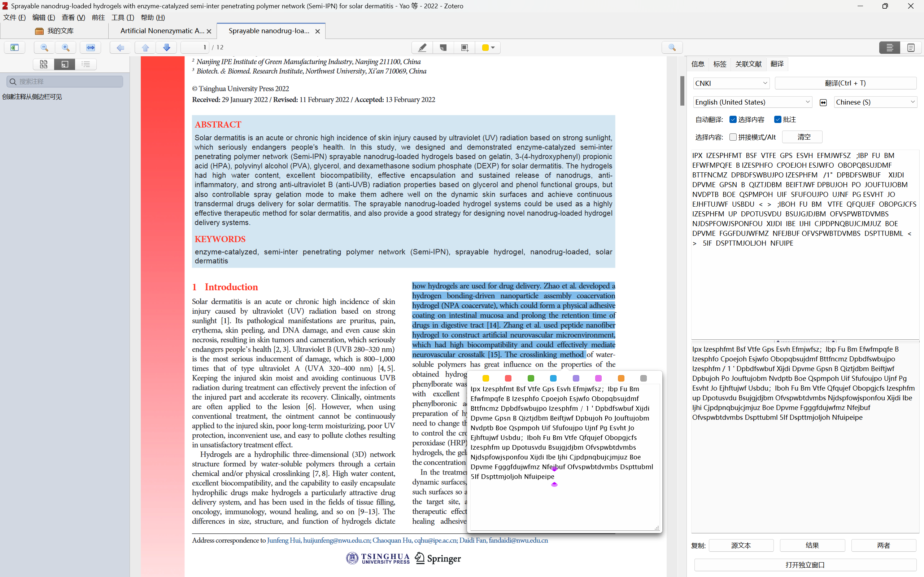Viewport: 924px width, 577px height.
Task: Select the area selection tool
Action: pos(464,47)
